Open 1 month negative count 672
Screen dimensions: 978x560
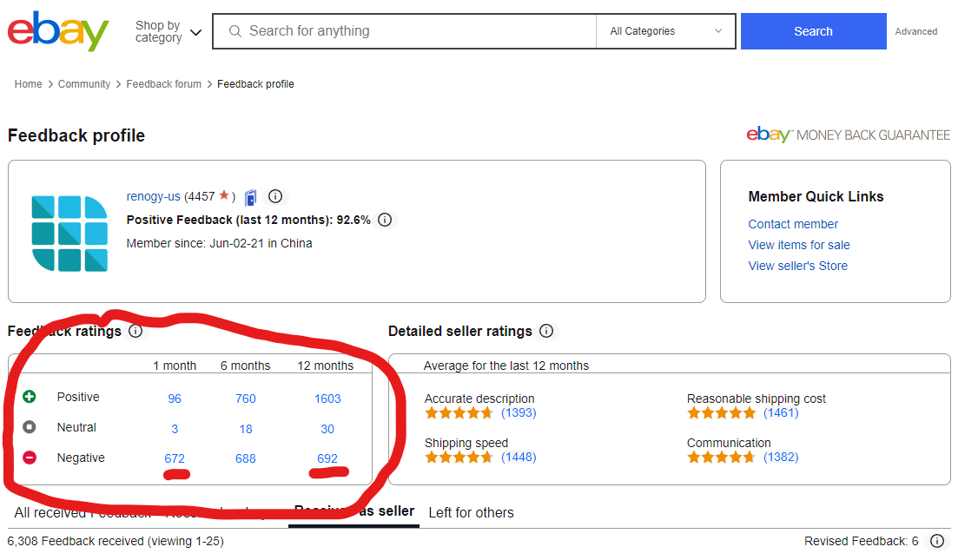(175, 458)
